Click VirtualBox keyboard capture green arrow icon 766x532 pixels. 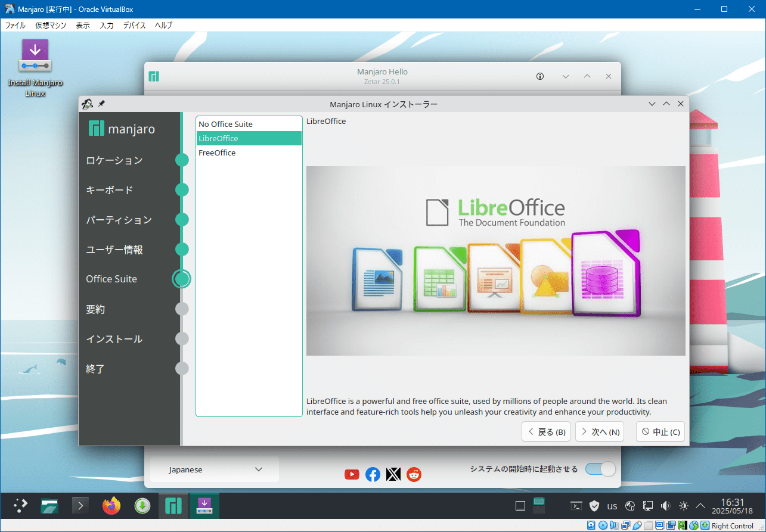tap(704, 525)
